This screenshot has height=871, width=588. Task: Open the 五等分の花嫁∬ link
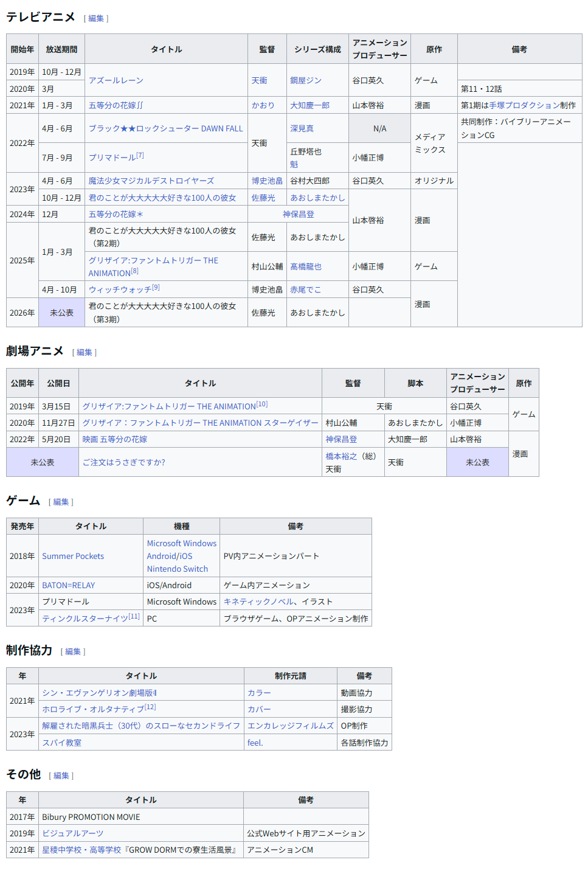point(116,105)
